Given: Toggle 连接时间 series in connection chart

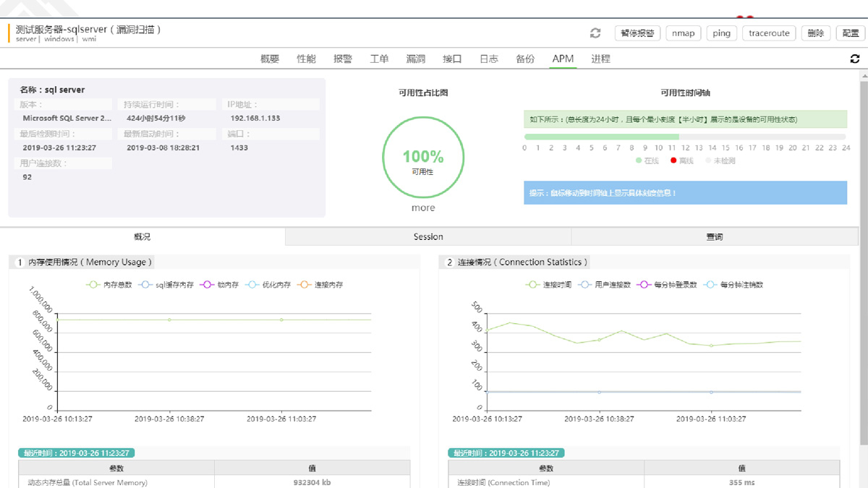Looking at the screenshot, I should coord(549,285).
